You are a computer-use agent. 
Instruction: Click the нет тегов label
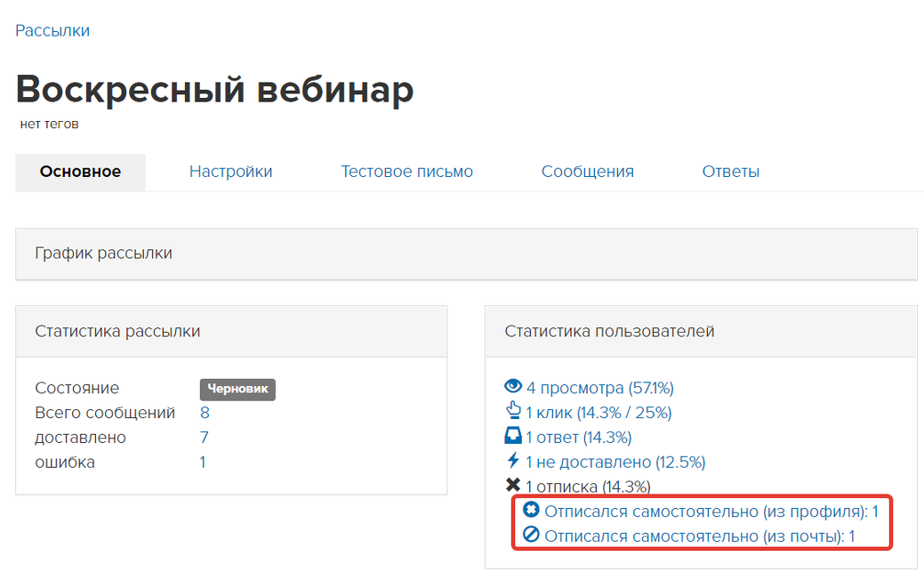50,125
